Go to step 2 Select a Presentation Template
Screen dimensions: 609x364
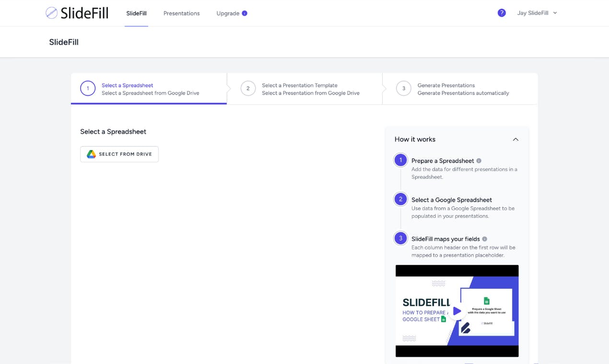tap(304, 89)
